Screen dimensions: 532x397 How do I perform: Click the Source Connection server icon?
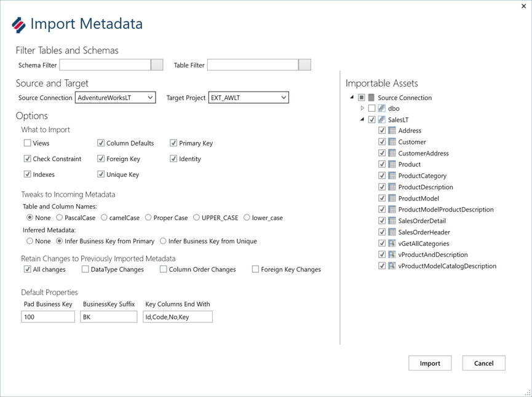coord(371,98)
